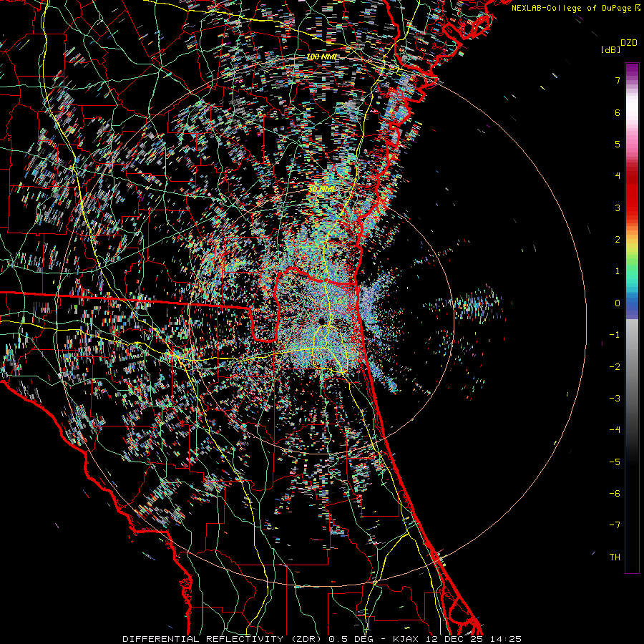Click the -4 value on the scale
644x644 pixels.
[615, 430]
